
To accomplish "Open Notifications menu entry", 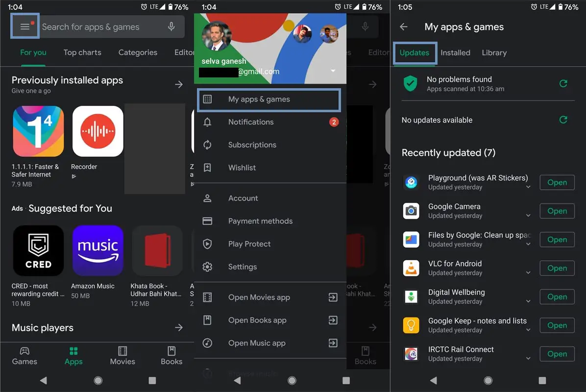I will (270, 122).
